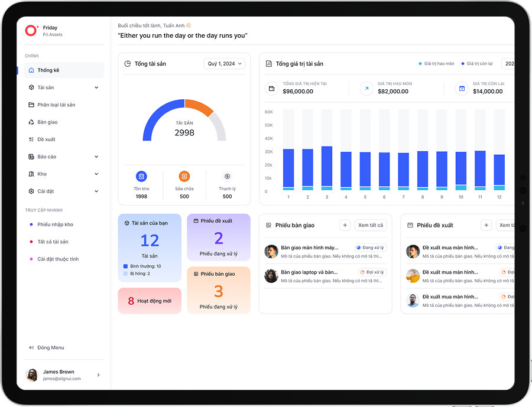Open the 8 Hoạt động mới card

[150, 301]
